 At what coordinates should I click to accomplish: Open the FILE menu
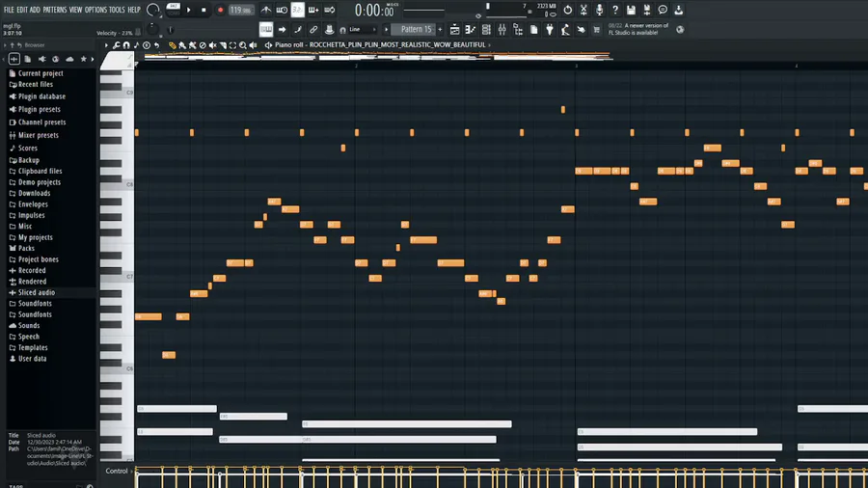[x=9, y=10]
